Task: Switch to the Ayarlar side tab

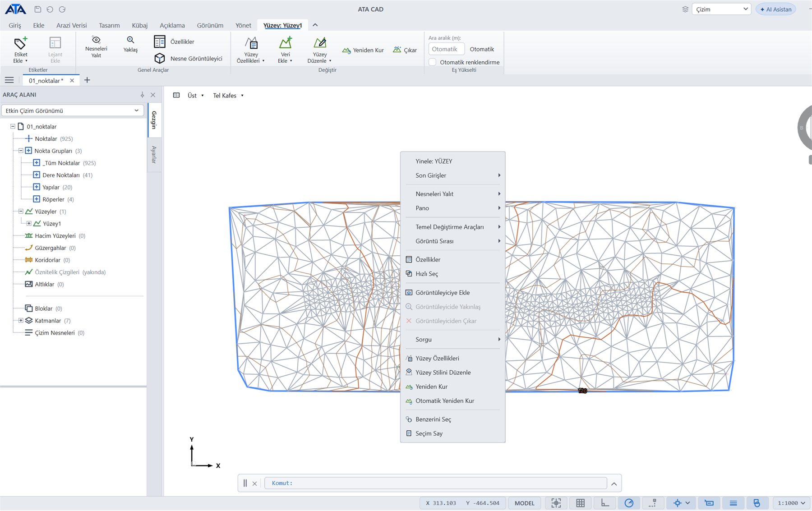Action: (154, 155)
